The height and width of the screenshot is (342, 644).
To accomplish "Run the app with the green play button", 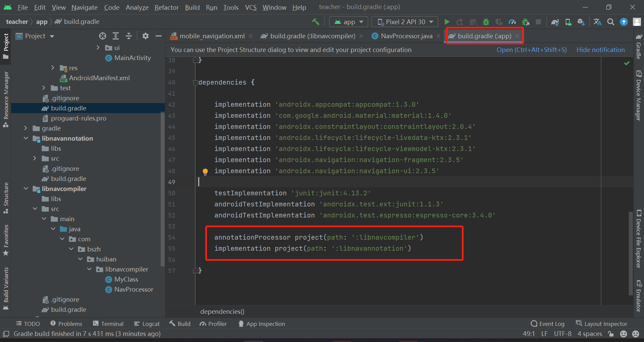I will point(447,22).
